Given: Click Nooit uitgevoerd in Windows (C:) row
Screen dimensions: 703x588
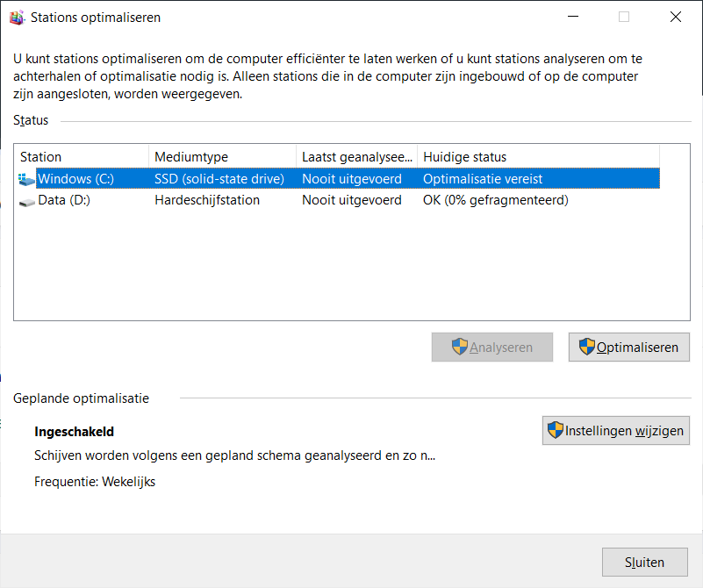Looking at the screenshot, I should point(351,179).
